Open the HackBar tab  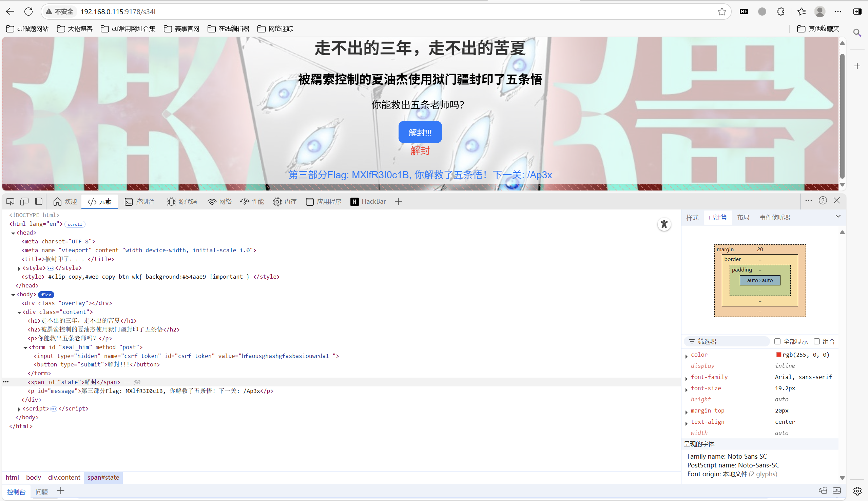368,202
